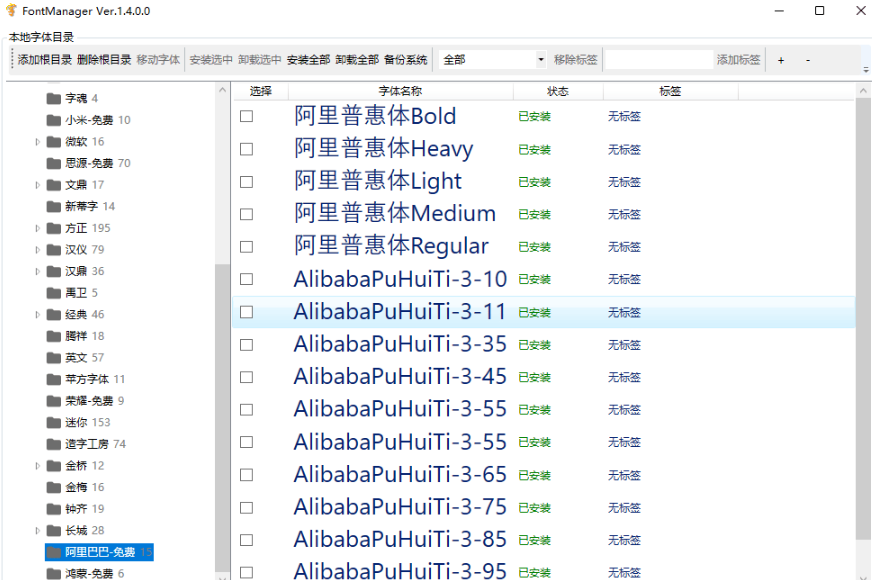Image resolution: width=872 pixels, height=580 pixels.
Task: Check the 阿里普惠体Light font checkbox
Action: [x=246, y=182]
